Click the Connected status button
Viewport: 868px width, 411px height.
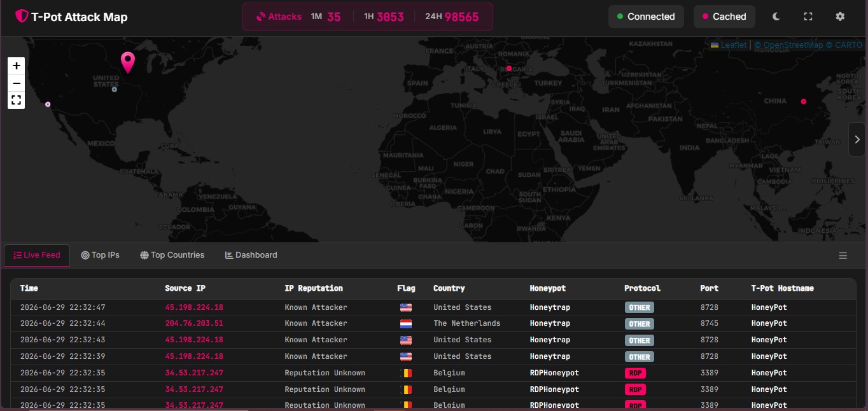coord(646,17)
